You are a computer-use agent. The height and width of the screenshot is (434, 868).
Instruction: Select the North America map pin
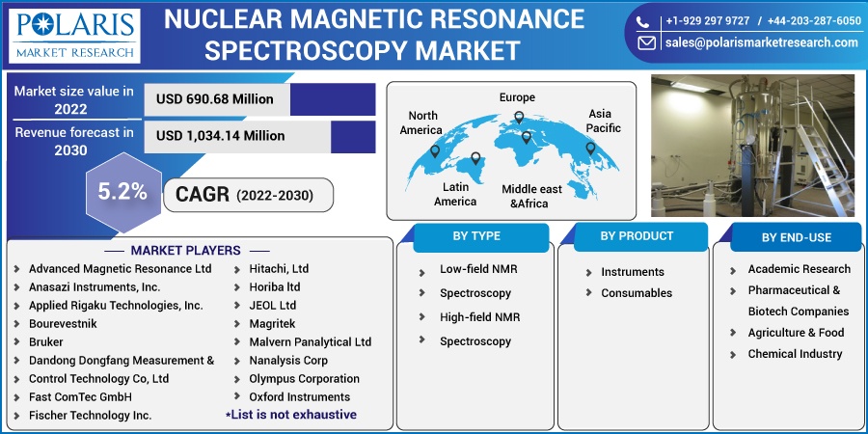(435, 150)
